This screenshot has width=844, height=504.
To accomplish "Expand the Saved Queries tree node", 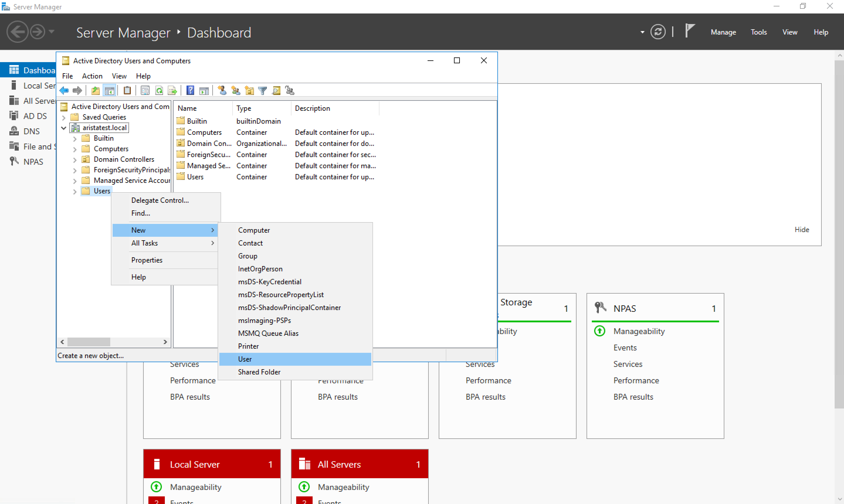I will coord(64,118).
